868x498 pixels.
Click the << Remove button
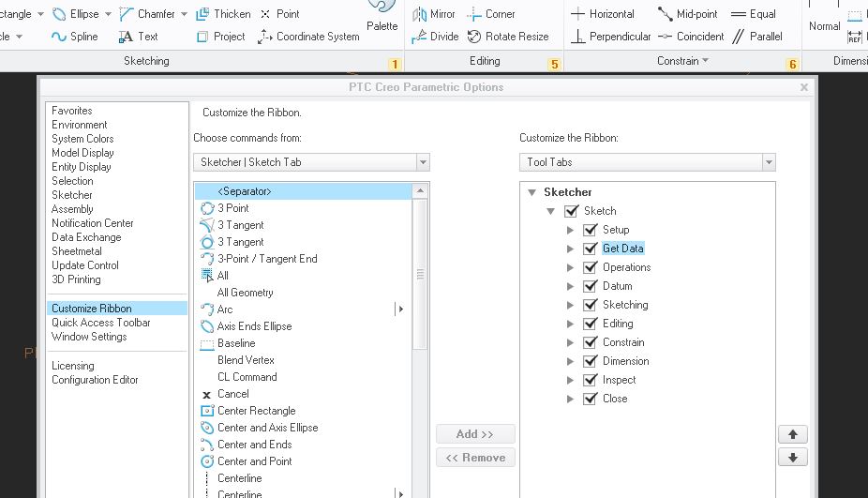[475, 458]
